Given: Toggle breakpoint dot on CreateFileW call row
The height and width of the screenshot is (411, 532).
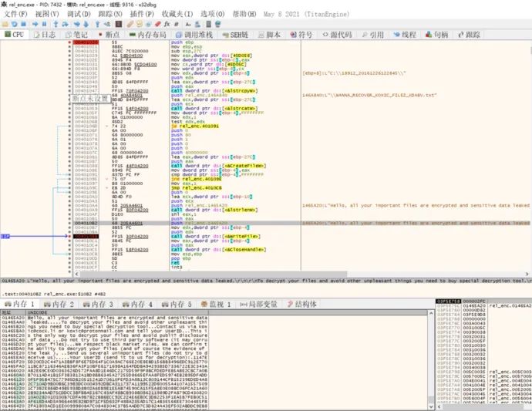Looking at the screenshot, I should point(69,166).
